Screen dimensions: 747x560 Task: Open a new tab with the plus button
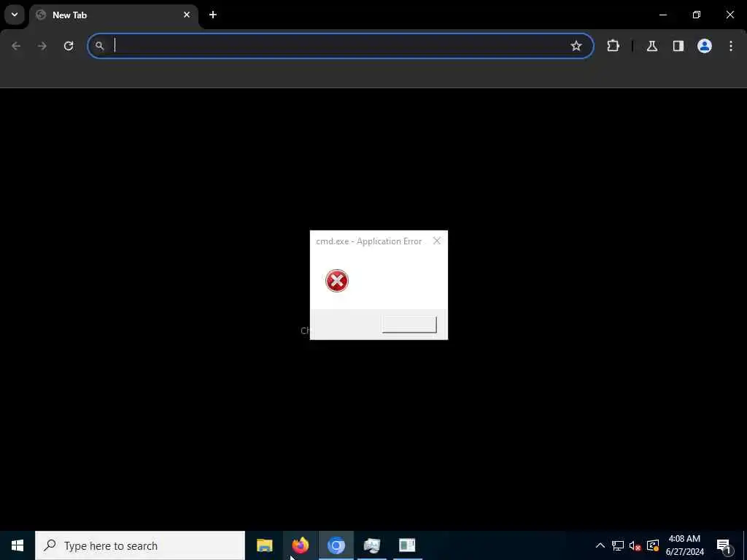pos(213,15)
